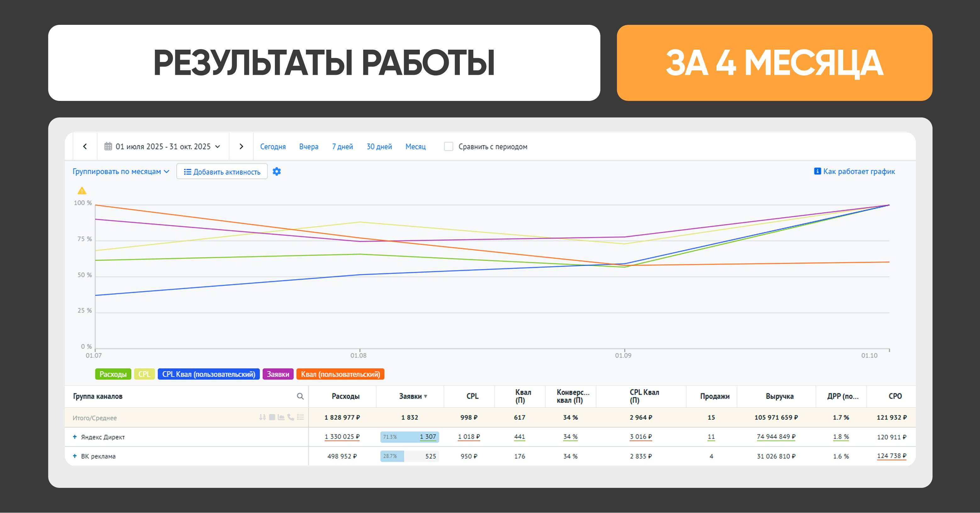Open Группировать по месяцам dropdown
Viewport: 980px width, 513px height.
[x=120, y=172]
